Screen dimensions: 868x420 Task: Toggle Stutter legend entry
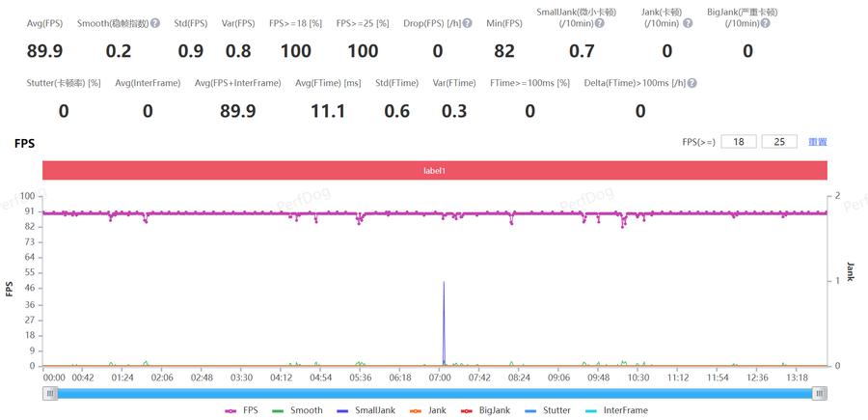point(548,410)
